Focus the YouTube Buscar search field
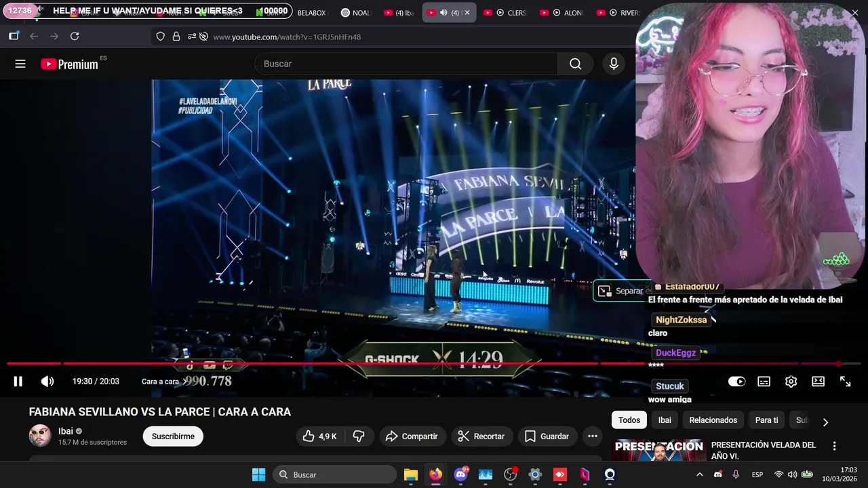 click(406, 64)
